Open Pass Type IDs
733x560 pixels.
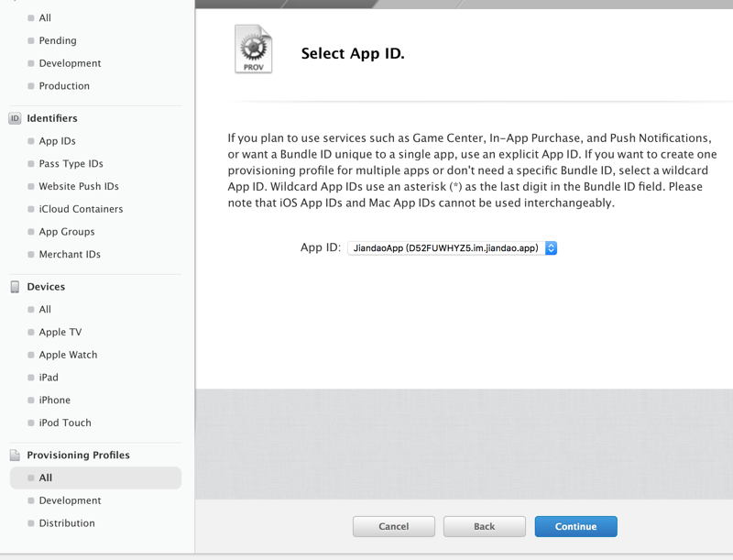(x=71, y=164)
